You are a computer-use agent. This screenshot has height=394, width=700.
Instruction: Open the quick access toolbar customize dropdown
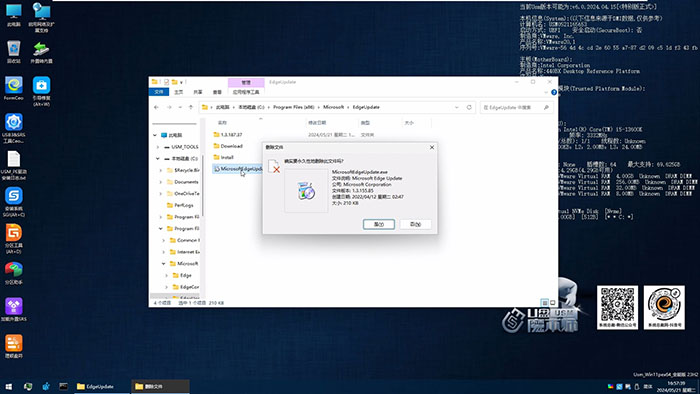(x=182, y=82)
